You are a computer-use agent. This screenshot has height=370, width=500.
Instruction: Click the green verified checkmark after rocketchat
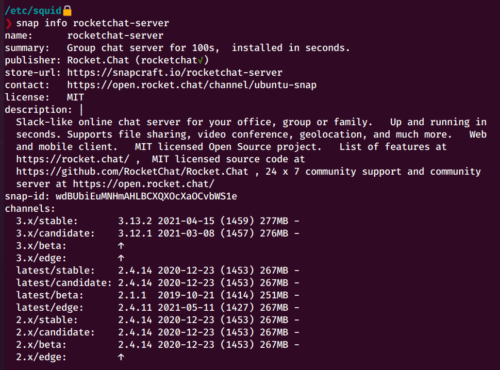pyautogui.click(x=200, y=60)
